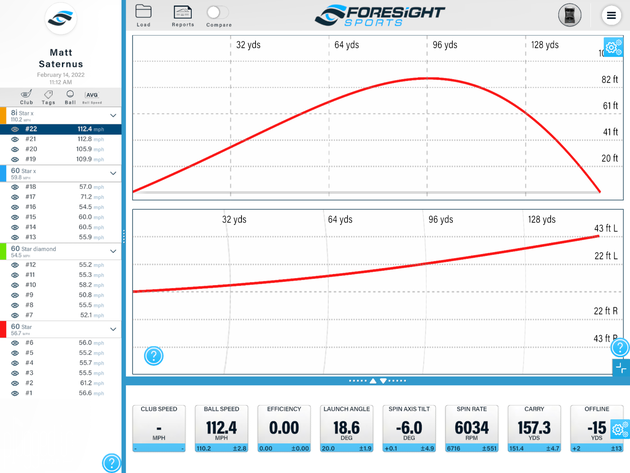Open the hamburger menu
Screen dimensions: 630x473
point(611,15)
